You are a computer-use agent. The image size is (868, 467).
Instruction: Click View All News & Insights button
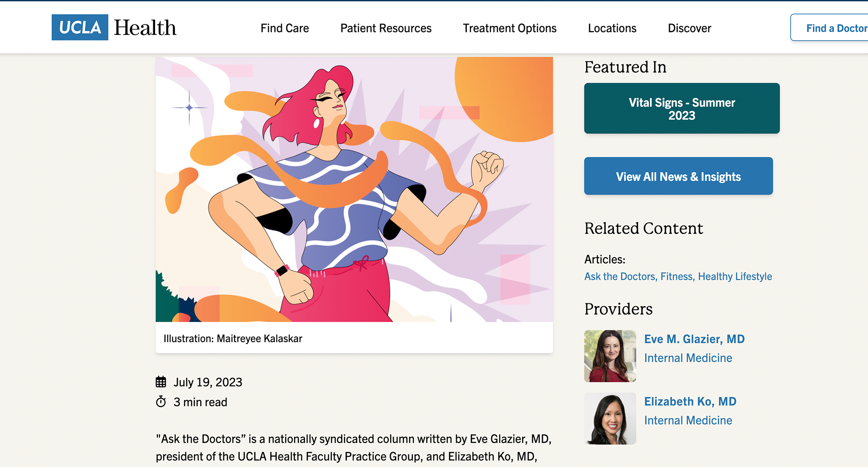click(x=678, y=176)
